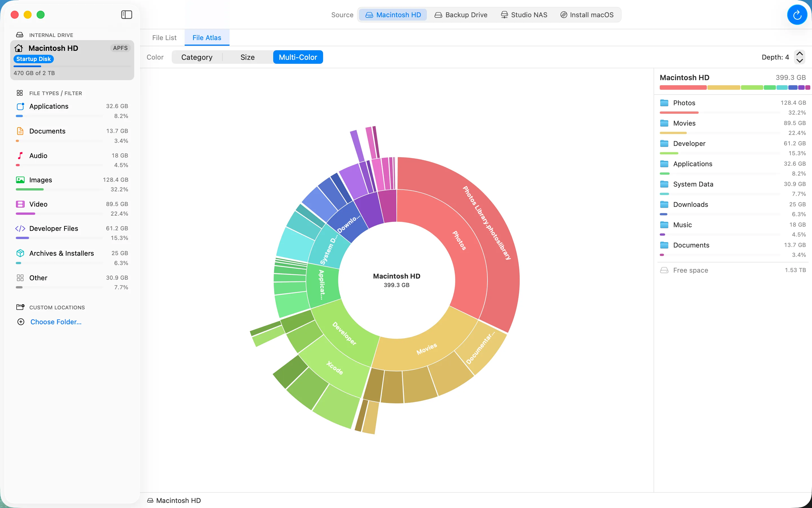
Task: Click the 399.3 GB total in right header
Action: 791,78
